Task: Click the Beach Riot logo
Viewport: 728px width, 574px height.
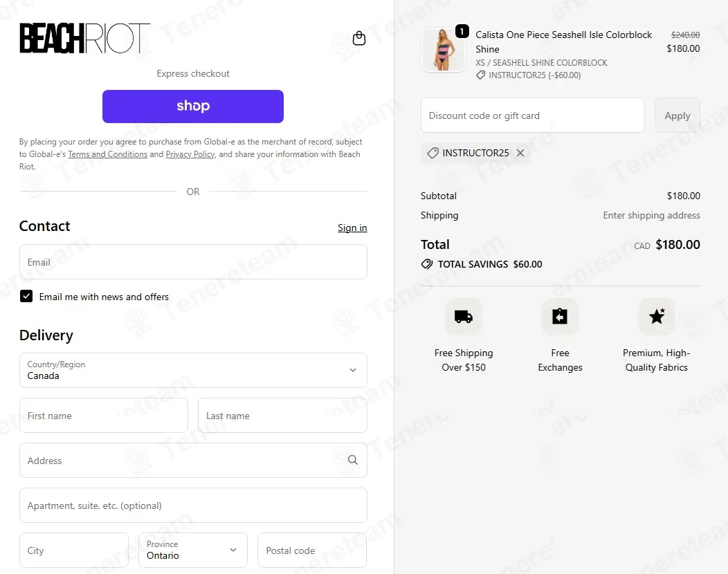Action: coord(85,38)
